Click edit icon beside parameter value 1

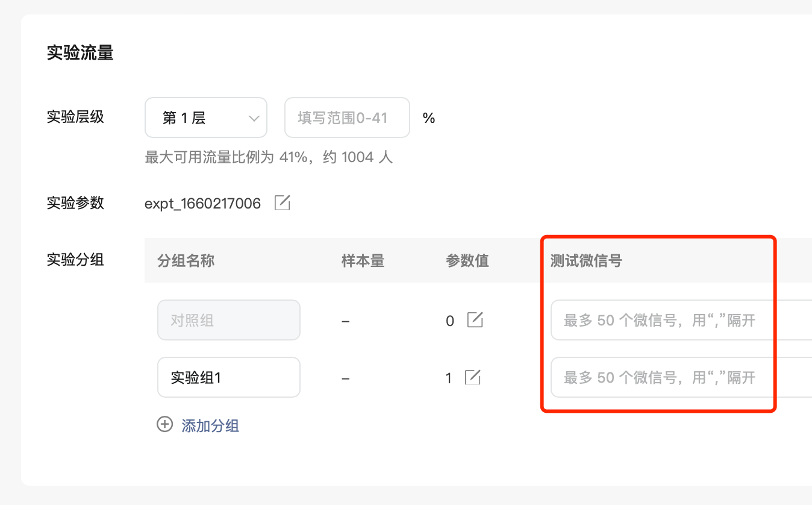click(x=473, y=378)
